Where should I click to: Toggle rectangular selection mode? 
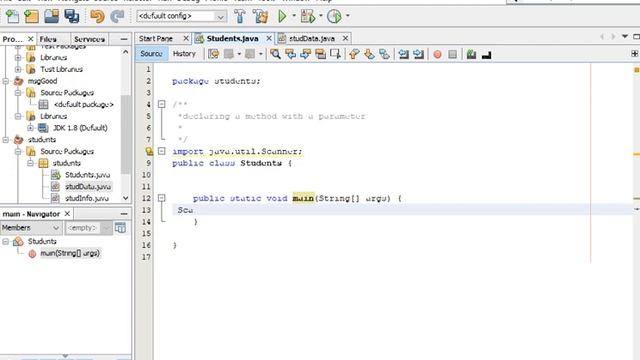[x=336, y=54]
